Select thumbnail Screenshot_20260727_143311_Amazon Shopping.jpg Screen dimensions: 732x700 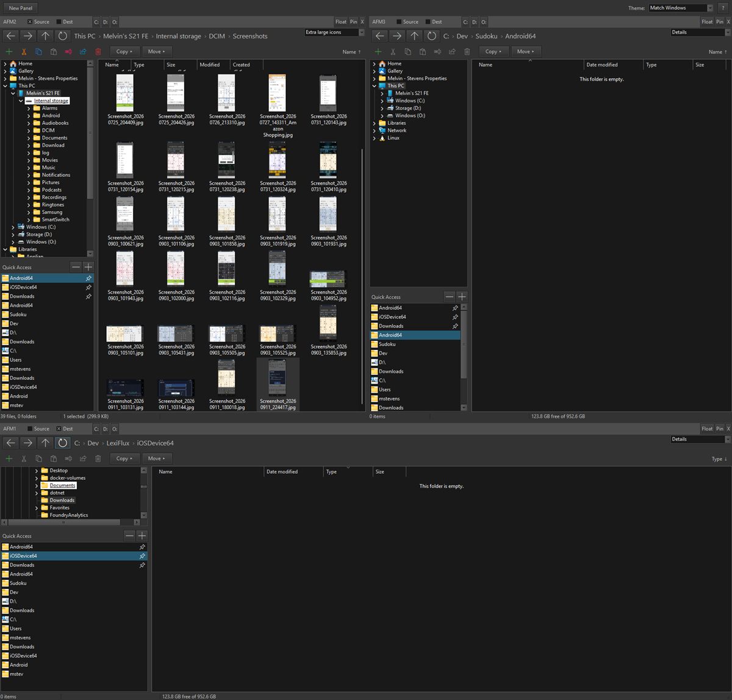(x=278, y=106)
